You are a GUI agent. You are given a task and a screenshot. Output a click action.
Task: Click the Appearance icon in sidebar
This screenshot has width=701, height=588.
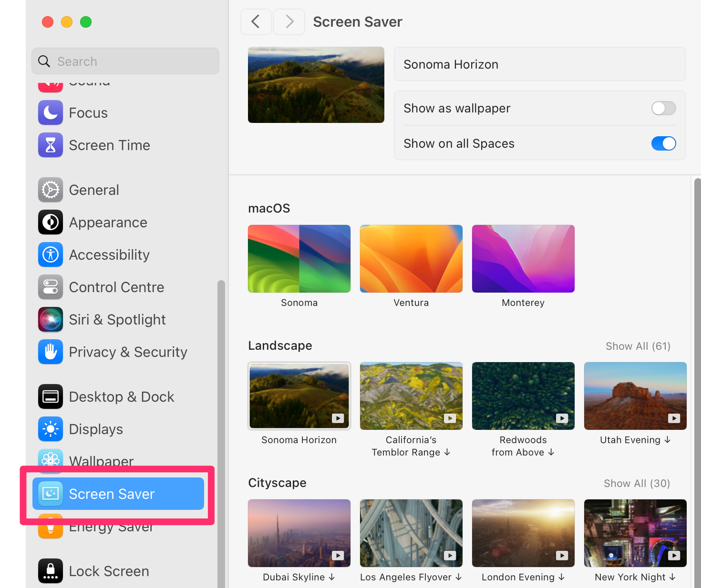tap(51, 222)
